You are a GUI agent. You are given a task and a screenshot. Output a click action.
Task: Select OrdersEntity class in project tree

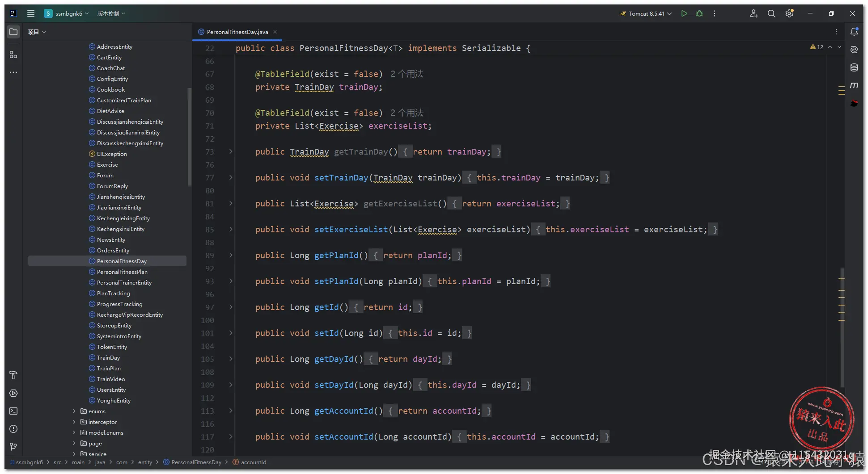point(113,250)
